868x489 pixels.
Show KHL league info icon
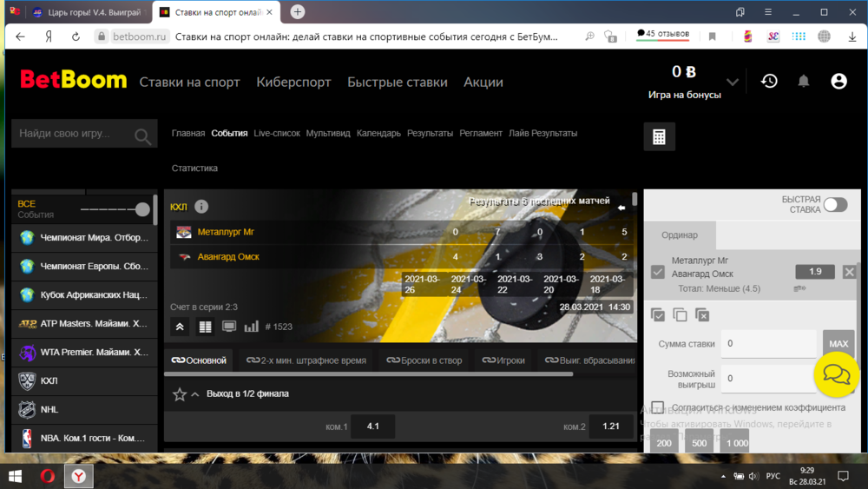[x=201, y=207]
